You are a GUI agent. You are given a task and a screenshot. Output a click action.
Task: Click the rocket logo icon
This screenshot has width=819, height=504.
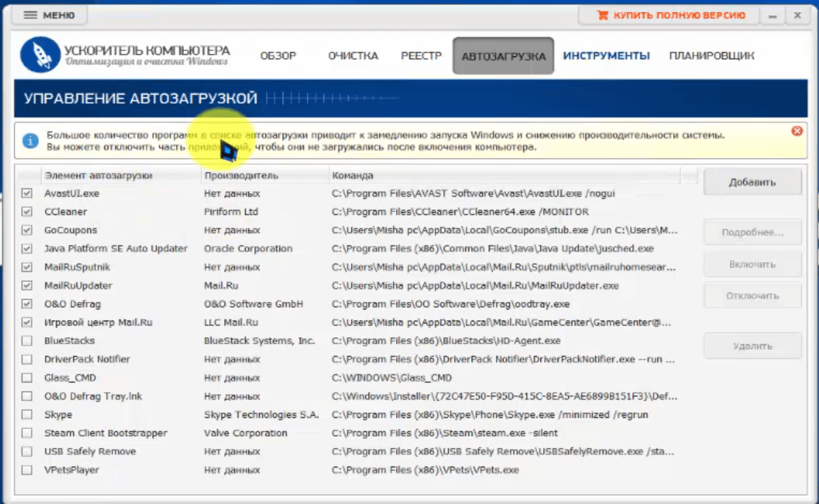tap(39, 57)
